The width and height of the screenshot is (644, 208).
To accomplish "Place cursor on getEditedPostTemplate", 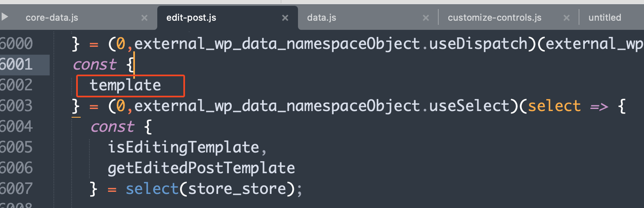I will click(x=201, y=168).
